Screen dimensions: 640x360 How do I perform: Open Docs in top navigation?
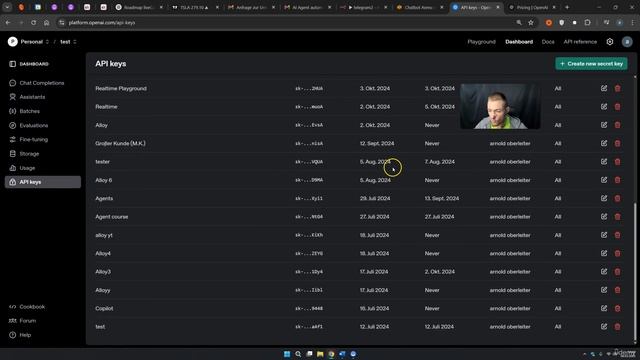[x=548, y=42]
